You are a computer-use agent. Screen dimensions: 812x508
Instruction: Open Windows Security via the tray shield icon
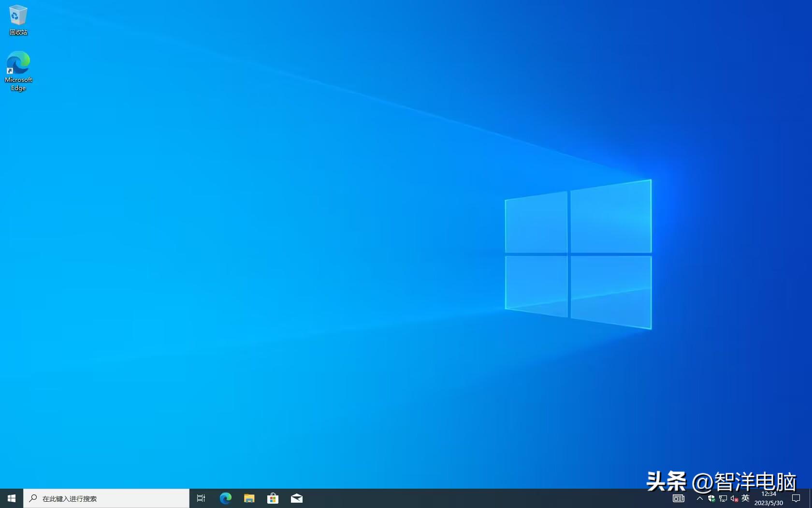pos(711,499)
